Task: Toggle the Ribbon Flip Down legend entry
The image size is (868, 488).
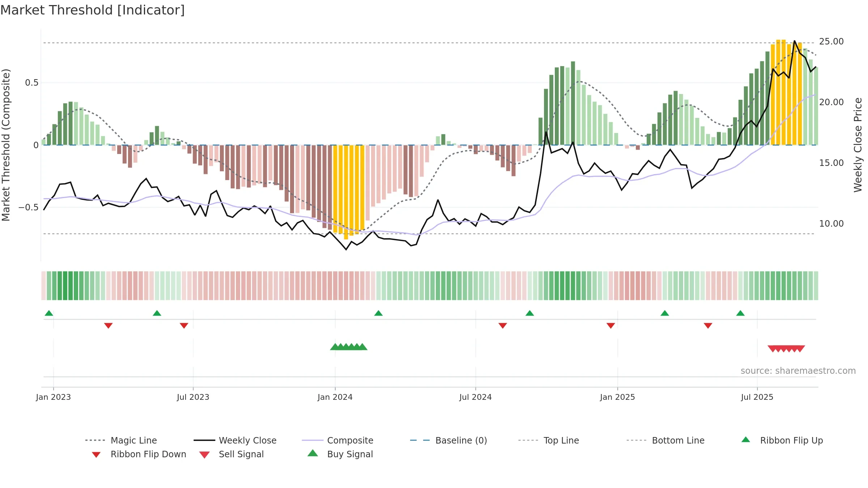Action: [138, 454]
